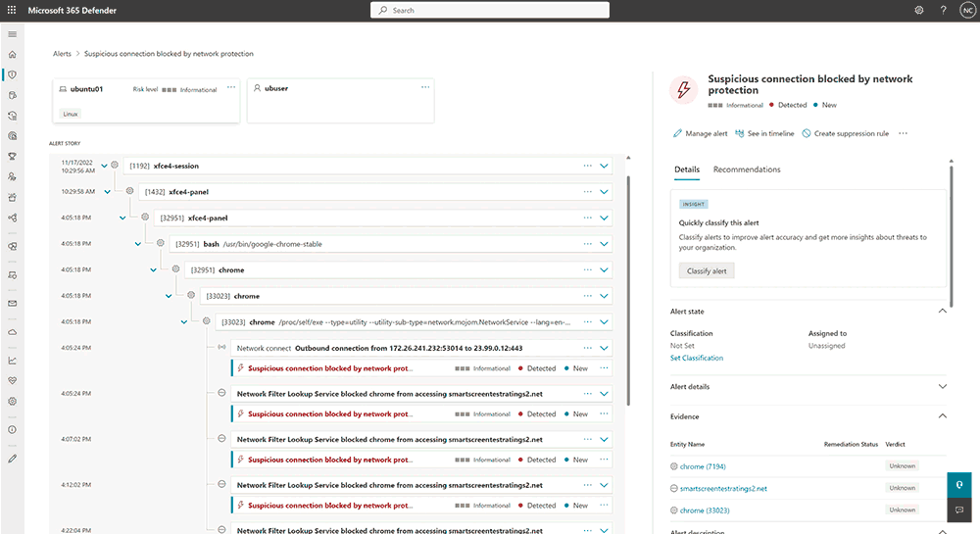Open ellipsis menu on Network connect row
This screenshot has height=534, width=980.
587,348
